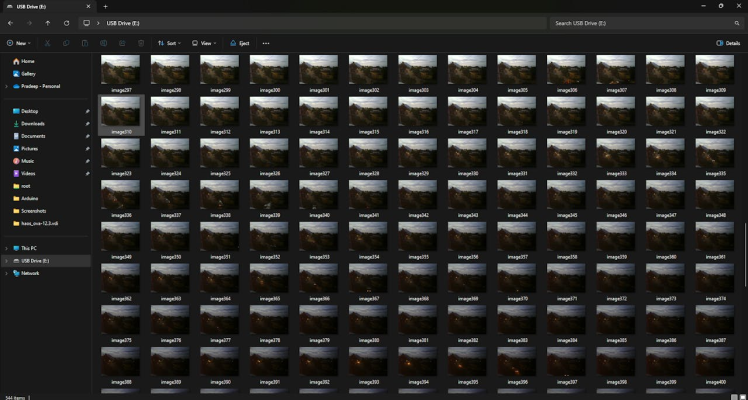The width and height of the screenshot is (748, 400).
Task: Open haos_ova-12.3.vdi folder in sidebar
Action: (35, 223)
